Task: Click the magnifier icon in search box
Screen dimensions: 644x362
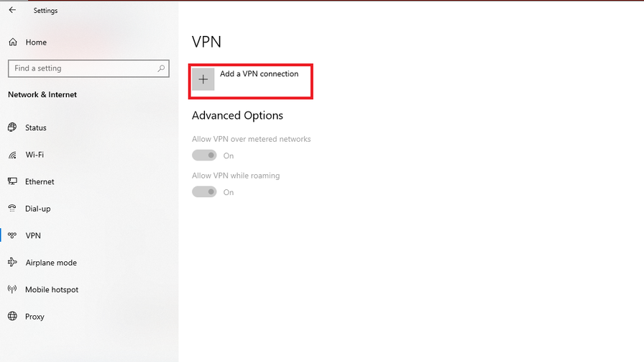Action: (x=161, y=68)
